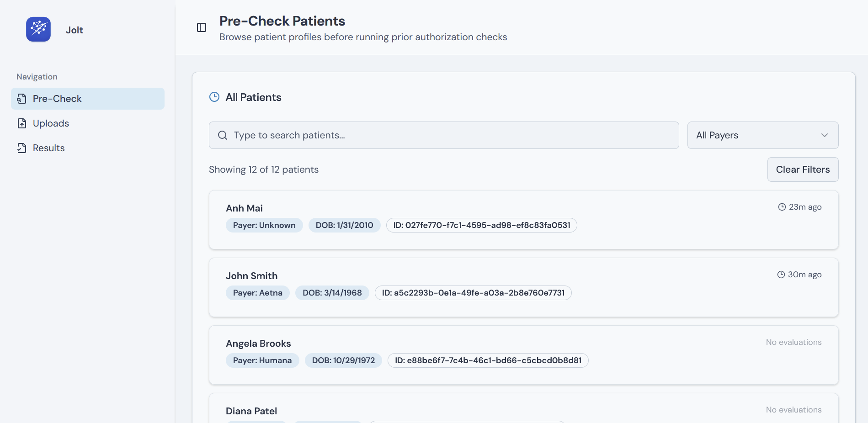Click the Results document icon
This screenshot has width=868, height=423.
coord(22,148)
